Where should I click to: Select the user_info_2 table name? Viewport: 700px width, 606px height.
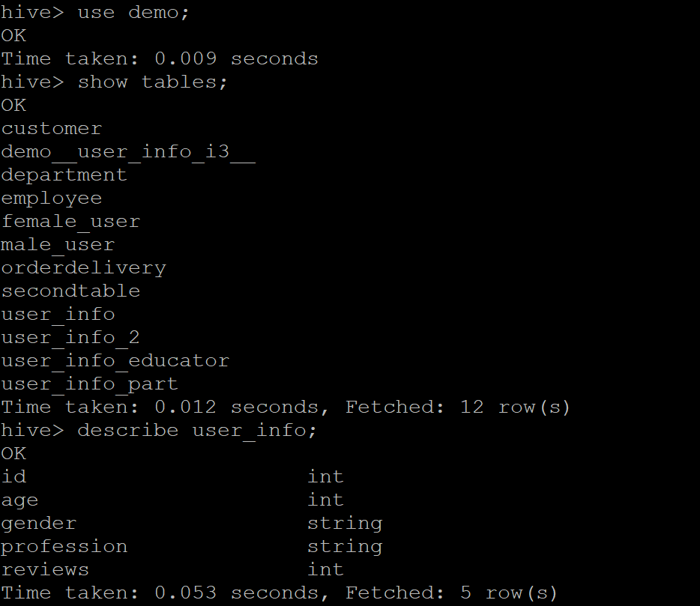coord(70,337)
